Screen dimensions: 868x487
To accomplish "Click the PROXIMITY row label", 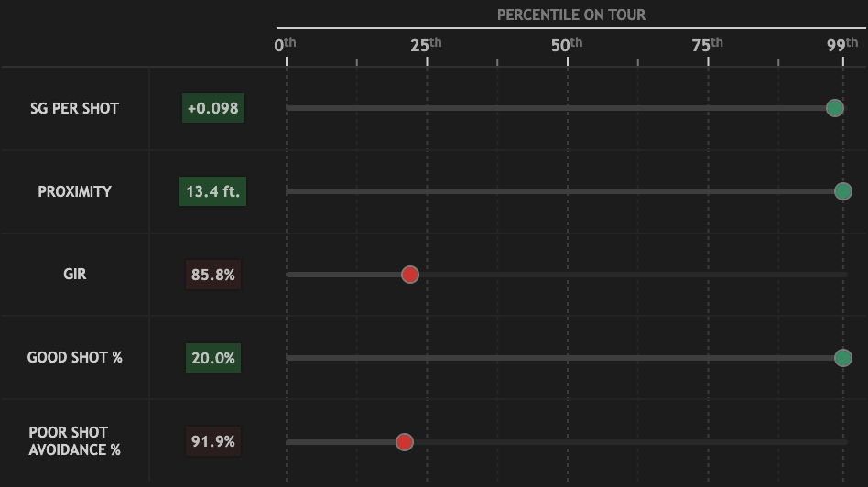I will click(x=74, y=191).
